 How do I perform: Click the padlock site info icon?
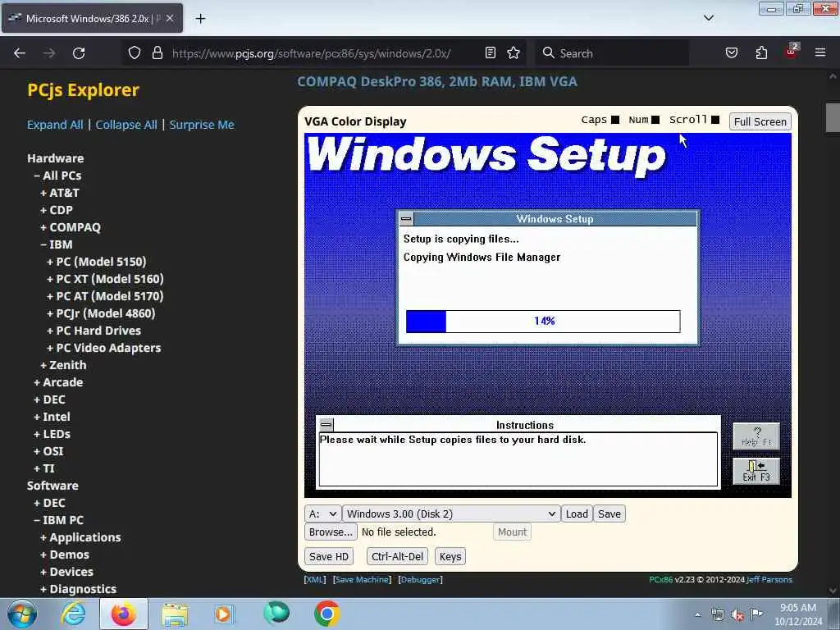coord(157,52)
